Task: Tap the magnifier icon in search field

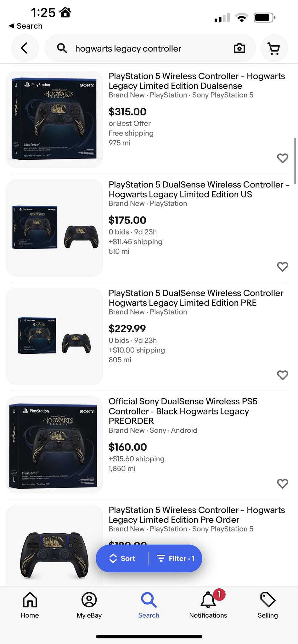Action: 62,48
